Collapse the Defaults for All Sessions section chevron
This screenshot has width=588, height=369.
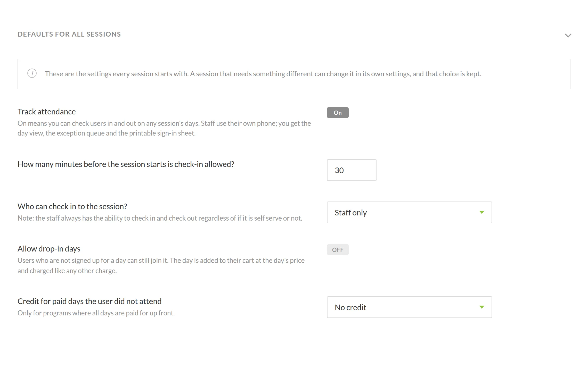click(x=568, y=35)
